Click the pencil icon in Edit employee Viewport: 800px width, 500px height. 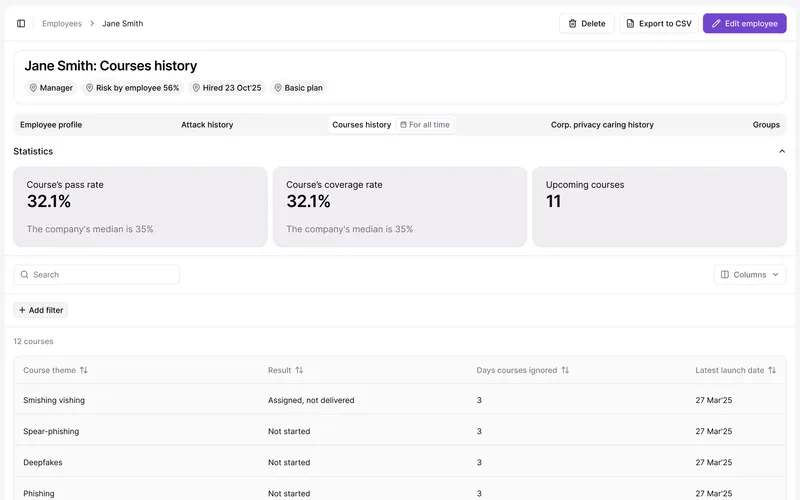click(x=716, y=23)
